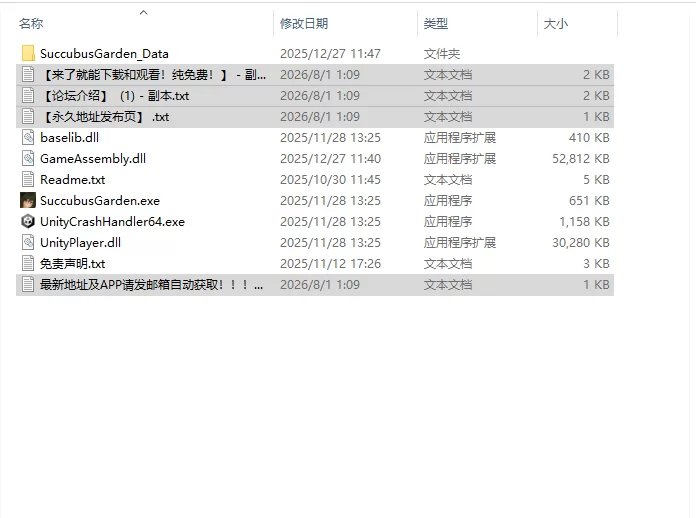696x518 pixels.
Task: Select the 【来了就能下载和观看!纯免费!】 file name
Action: [153, 75]
